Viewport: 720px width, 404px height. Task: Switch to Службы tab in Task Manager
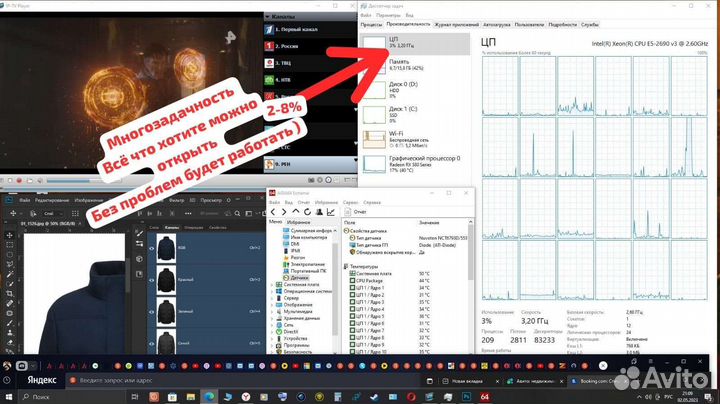coord(590,25)
